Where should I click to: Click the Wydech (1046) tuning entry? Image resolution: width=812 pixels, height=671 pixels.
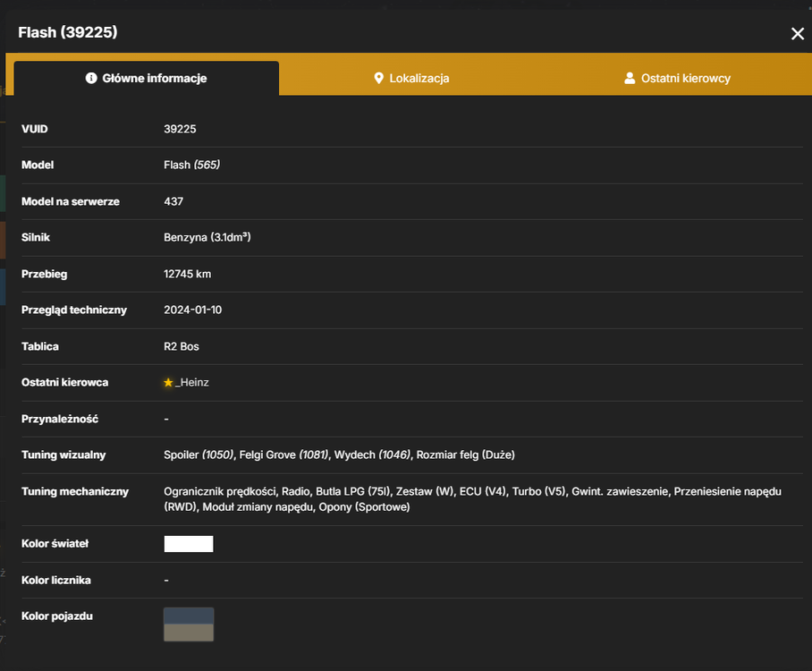[x=372, y=454]
